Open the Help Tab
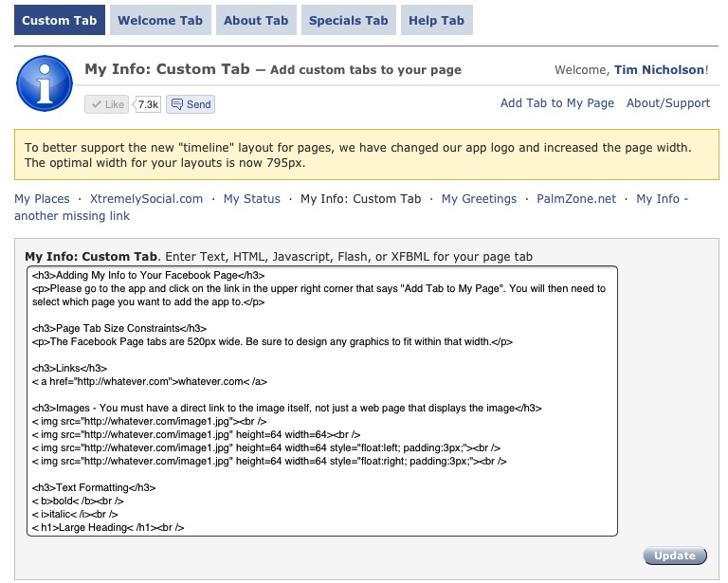This screenshot has height=583, width=728. click(436, 20)
